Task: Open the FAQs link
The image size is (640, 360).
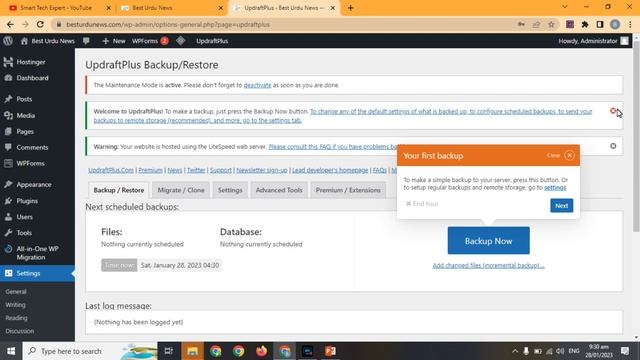Action: (x=380, y=170)
